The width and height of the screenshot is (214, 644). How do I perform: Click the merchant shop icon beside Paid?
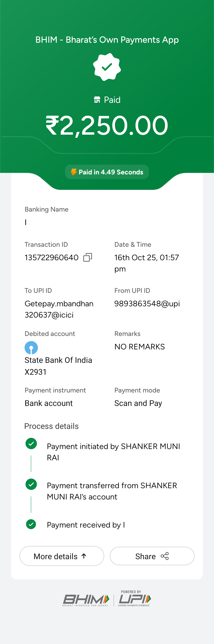click(97, 100)
